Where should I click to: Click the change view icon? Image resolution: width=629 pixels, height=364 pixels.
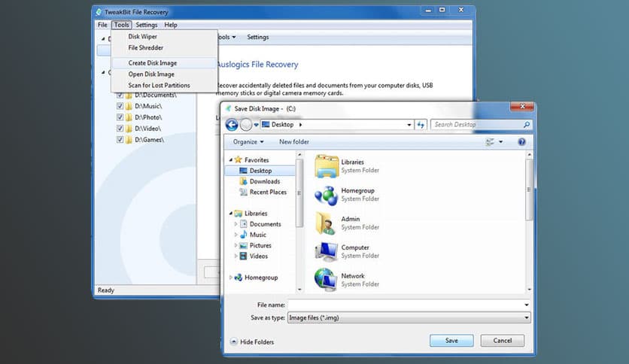490,142
